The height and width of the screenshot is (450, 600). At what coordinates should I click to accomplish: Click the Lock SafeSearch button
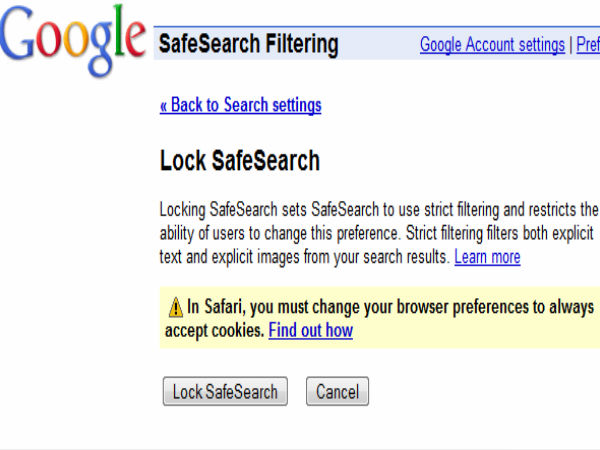pos(225,391)
